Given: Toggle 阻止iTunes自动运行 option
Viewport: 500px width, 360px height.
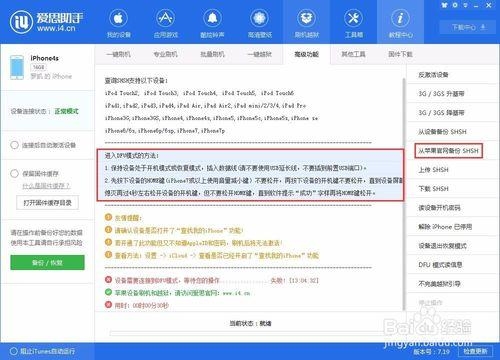Looking at the screenshot, I should point(13,351).
